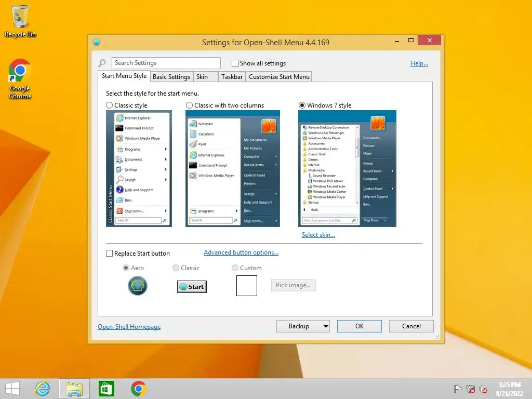The height and width of the screenshot is (399, 532).
Task: Follow the Select skin... link
Action: coord(318,235)
